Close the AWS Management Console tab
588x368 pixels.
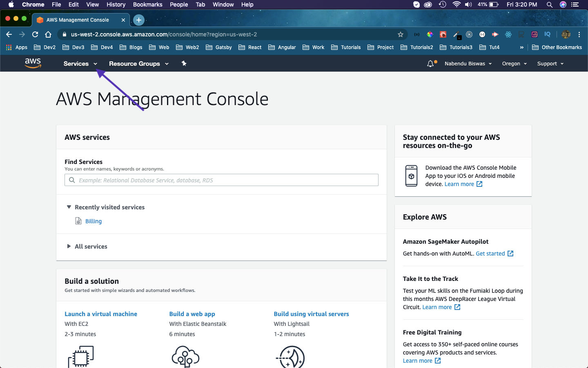(x=123, y=20)
